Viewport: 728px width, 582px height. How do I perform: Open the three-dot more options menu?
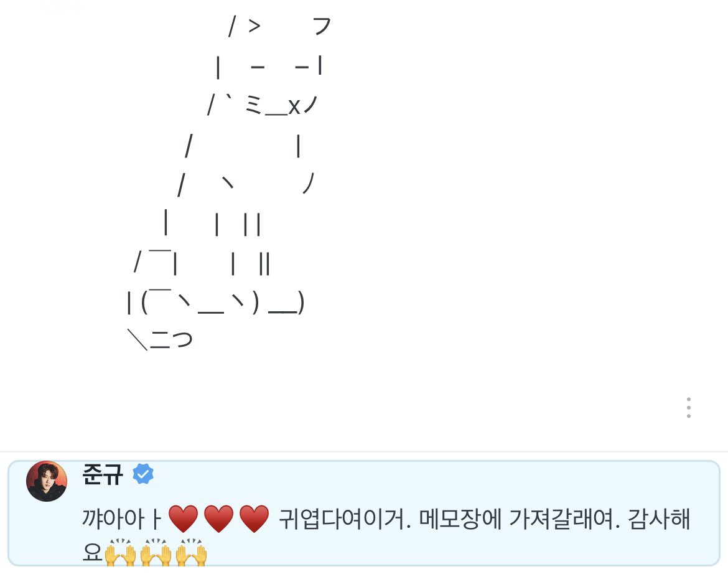689,408
